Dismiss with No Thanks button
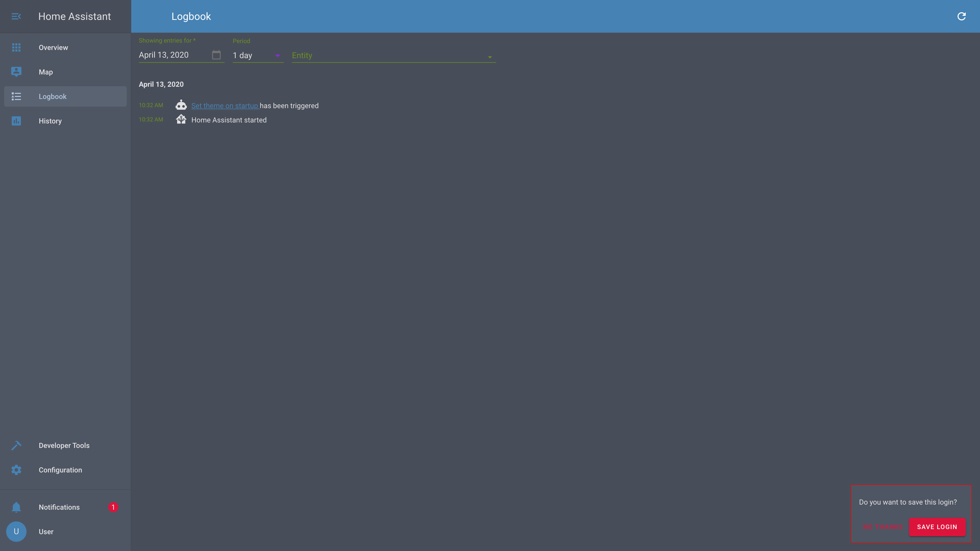Image resolution: width=980 pixels, height=551 pixels. click(x=883, y=527)
